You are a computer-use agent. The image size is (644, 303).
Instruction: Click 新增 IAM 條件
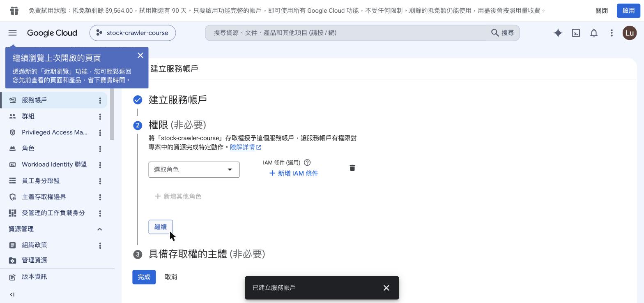pos(293,173)
